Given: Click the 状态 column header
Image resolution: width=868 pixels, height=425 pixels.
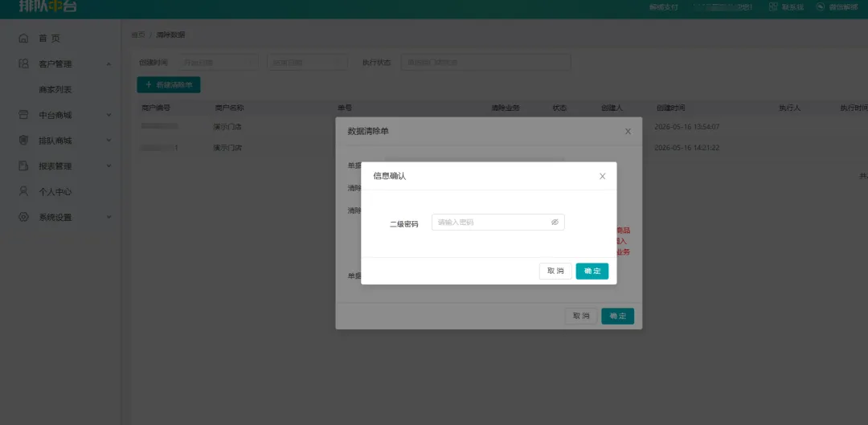Looking at the screenshot, I should (x=559, y=108).
